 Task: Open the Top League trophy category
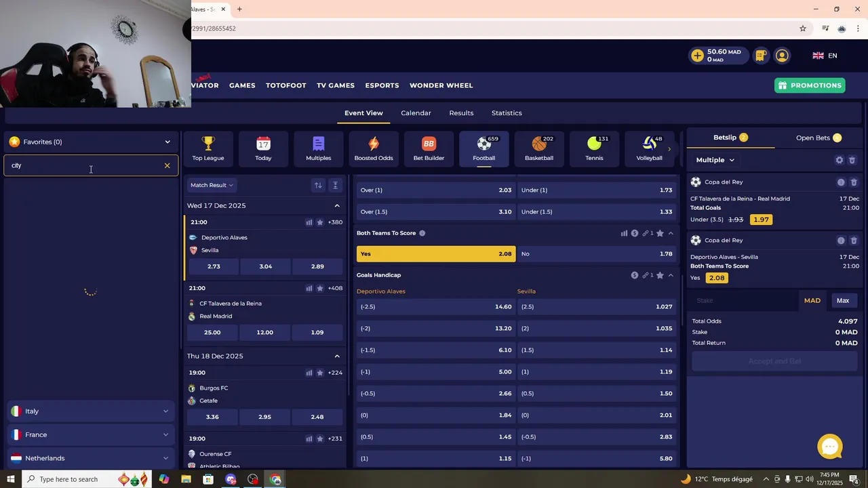[x=208, y=148]
